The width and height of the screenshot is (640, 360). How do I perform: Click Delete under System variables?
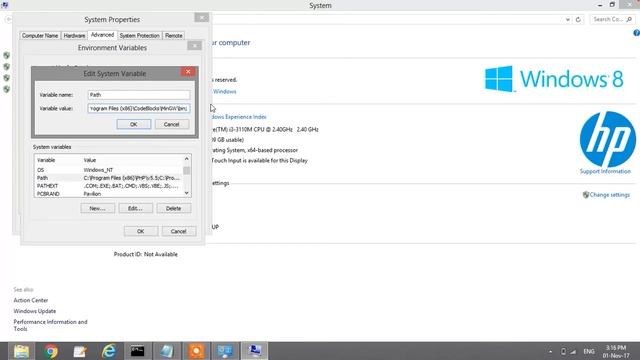[173, 208]
